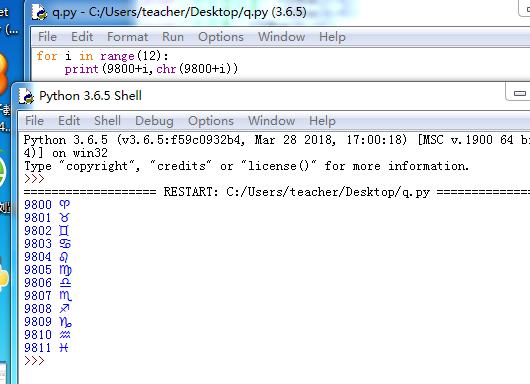Open Help menu in Python Shell window

[x=322, y=121]
